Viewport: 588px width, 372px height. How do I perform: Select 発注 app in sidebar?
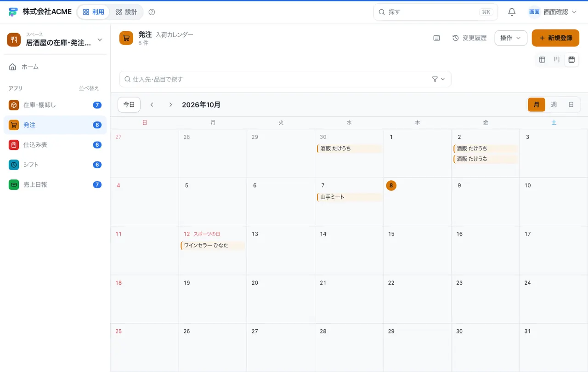pyautogui.click(x=55, y=125)
